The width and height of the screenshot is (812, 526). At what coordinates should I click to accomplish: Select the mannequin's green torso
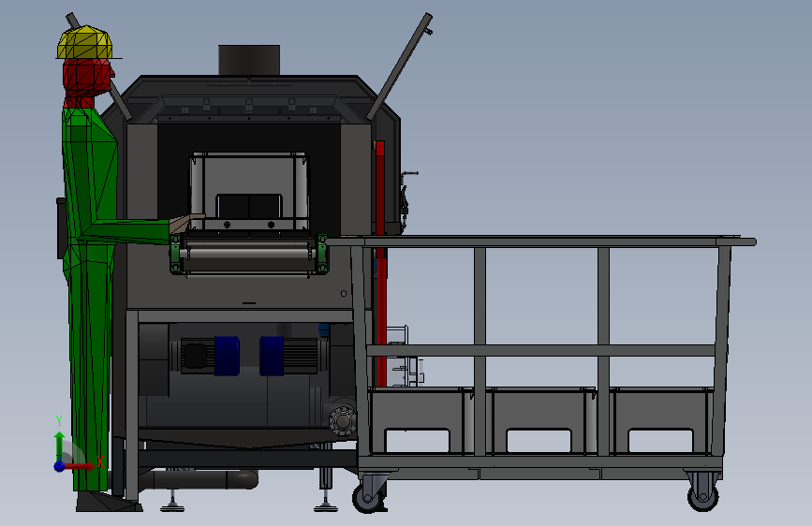pos(88,176)
